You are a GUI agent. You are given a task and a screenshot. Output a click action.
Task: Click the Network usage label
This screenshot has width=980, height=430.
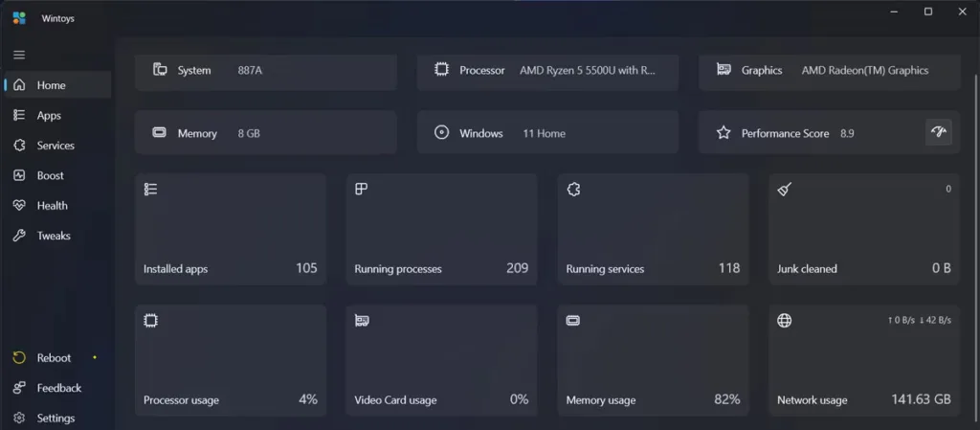pos(812,400)
